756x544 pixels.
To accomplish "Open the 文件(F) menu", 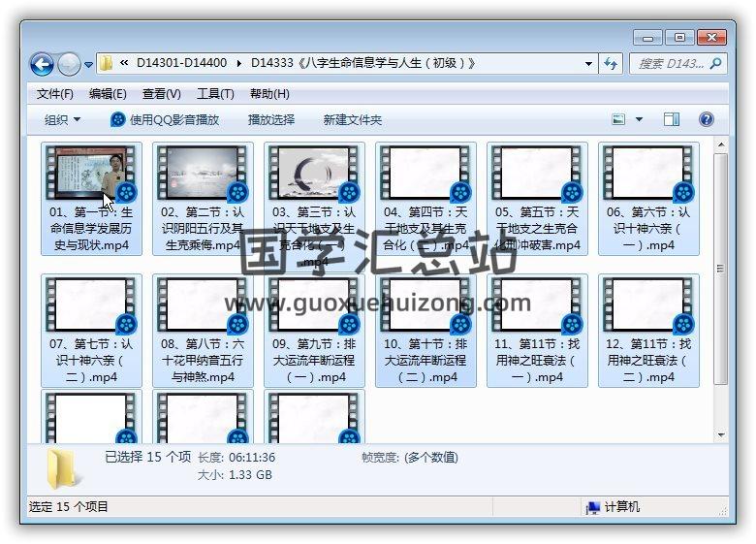I will [54, 94].
